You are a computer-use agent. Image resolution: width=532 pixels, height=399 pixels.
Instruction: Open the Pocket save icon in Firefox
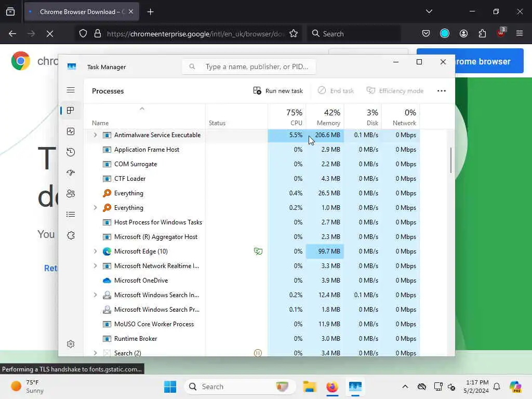coord(426,34)
